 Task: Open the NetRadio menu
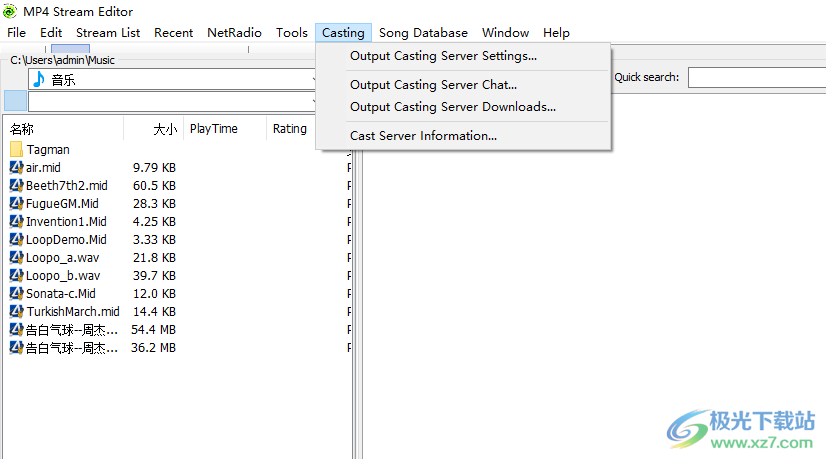[x=234, y=33]
